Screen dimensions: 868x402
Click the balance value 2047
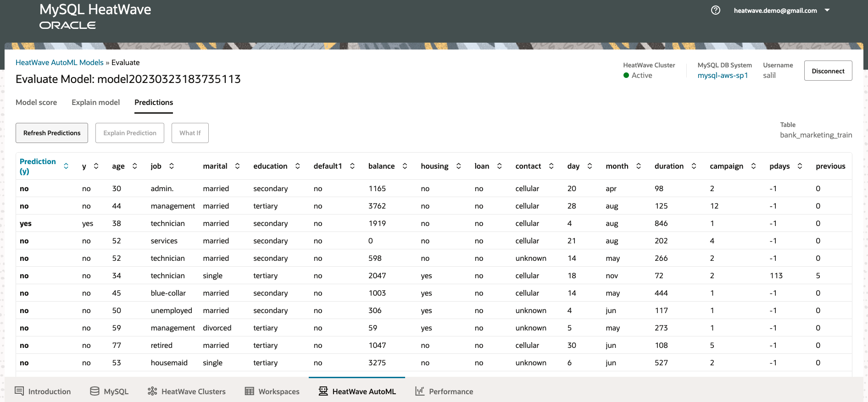pyautogui.click(x=377, y=275)
